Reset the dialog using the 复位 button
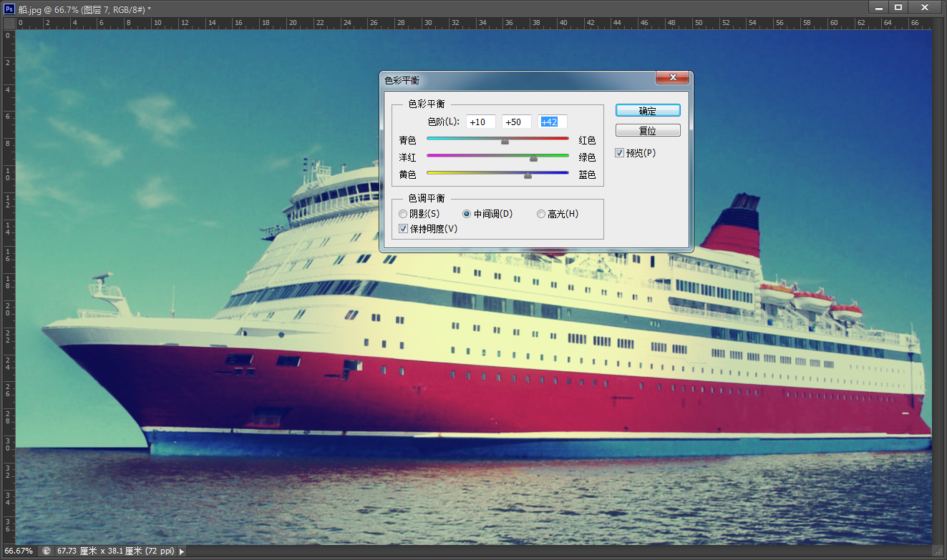The width and height of the screenshot is (947, 560). click(x=648, y=129)
